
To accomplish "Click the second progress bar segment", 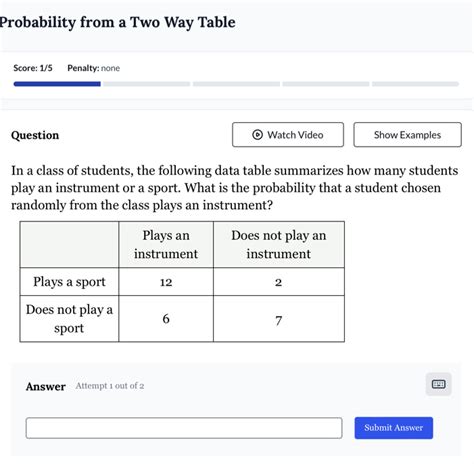I will click(147, 84).
